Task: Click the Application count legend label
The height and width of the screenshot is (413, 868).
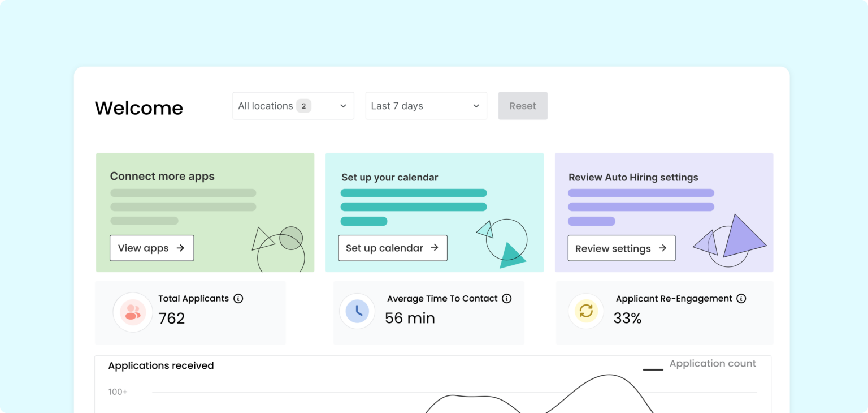Action: pyautogui.click(x=713, y=363)
